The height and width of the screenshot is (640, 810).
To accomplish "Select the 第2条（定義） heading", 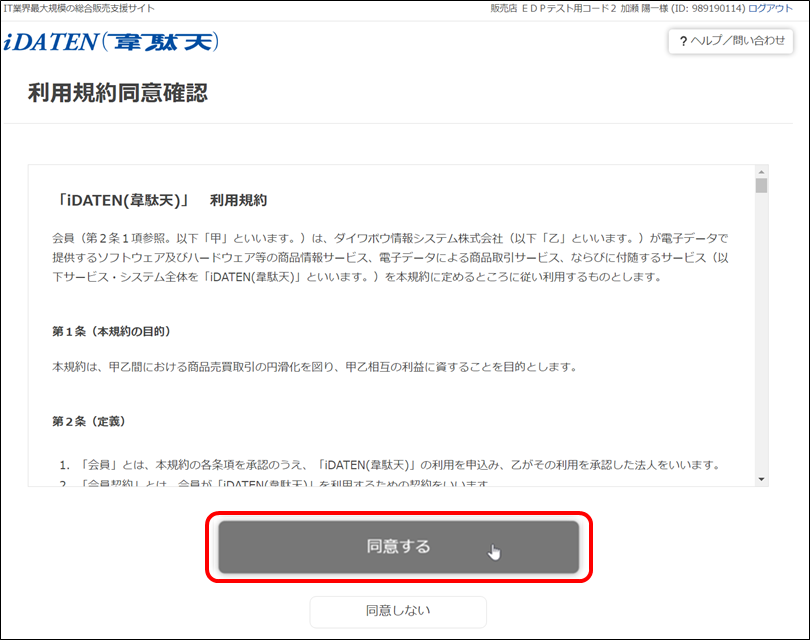I will pyautogui.click(x=89, y=421).
